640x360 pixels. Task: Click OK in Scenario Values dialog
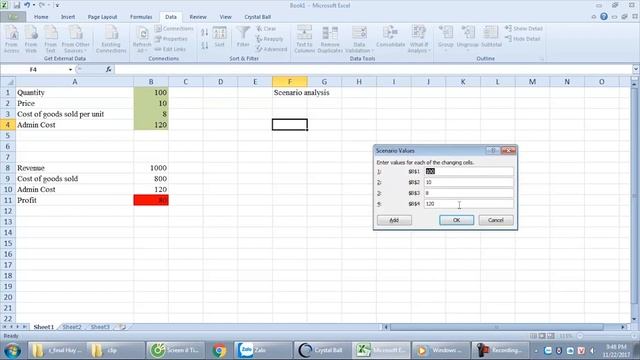point(456,220)
